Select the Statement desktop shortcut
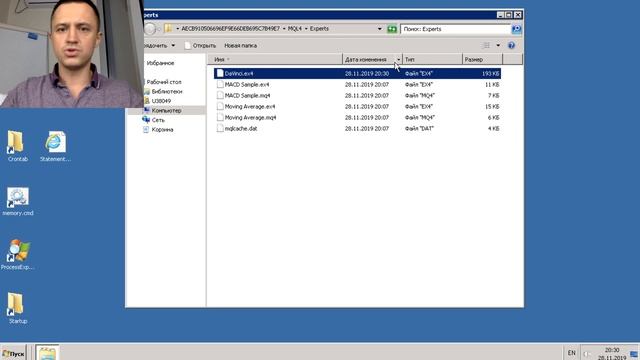Viewport: 640px width, 360px height. [55, 147]
